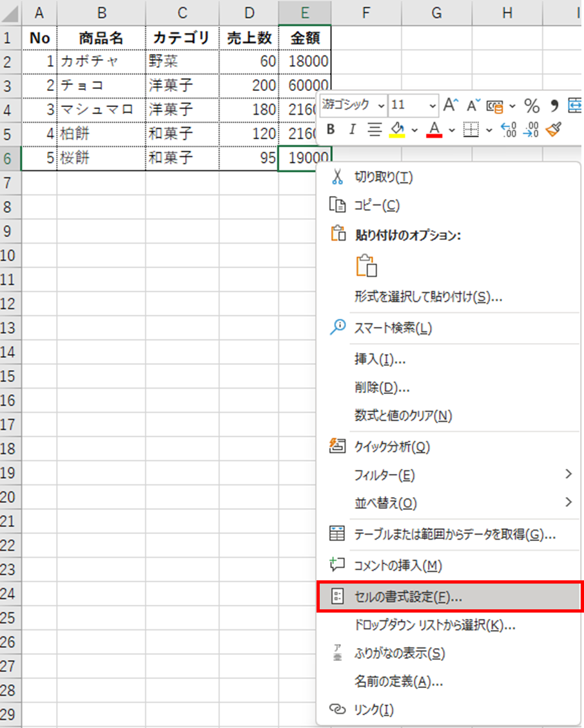584x728 pixels.
Task: Increase font size with the larger A icon
Action: point(451,105)
